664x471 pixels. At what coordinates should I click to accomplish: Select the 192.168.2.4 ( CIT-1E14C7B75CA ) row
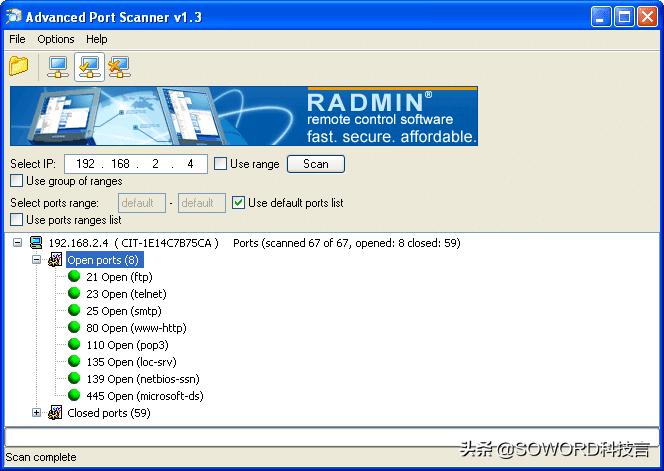point(134,243)
